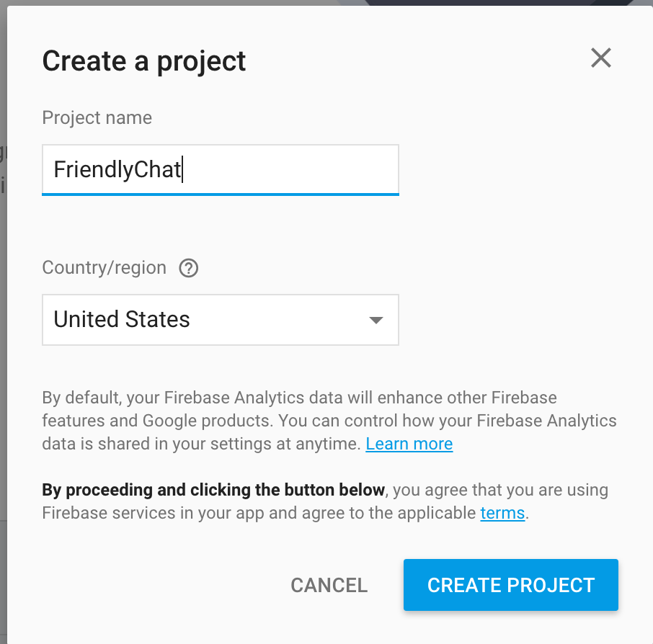Viewport: 653px width, 644px height.
Task: Click the country dropdown arrow
Action: [x=376, y=320]
